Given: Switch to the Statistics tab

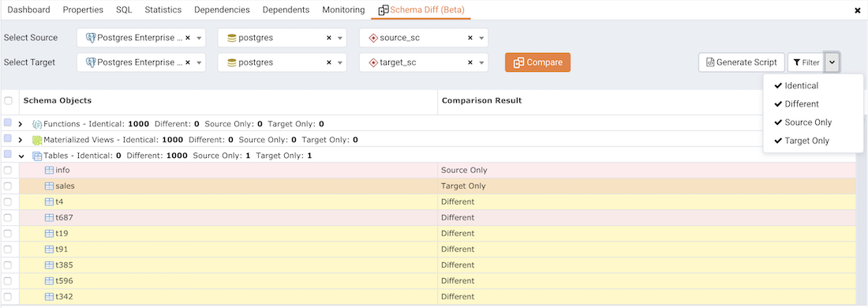Looking at the screenshot, I should click(163, 9).
